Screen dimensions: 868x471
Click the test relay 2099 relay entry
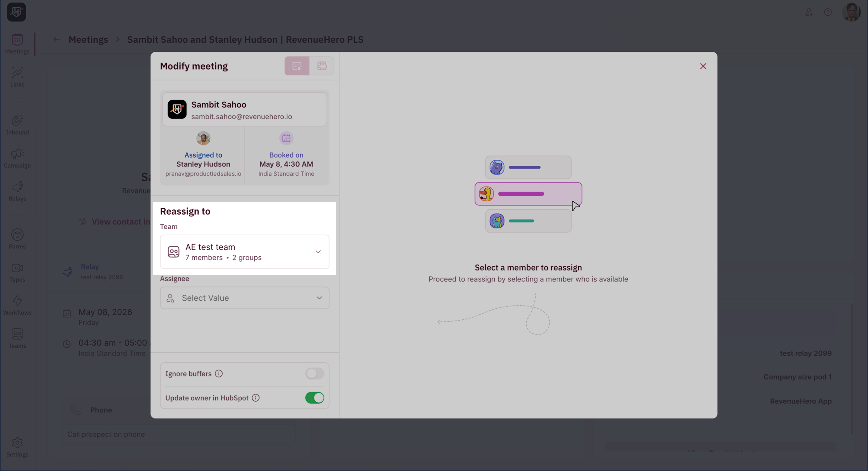pos(102,272)
